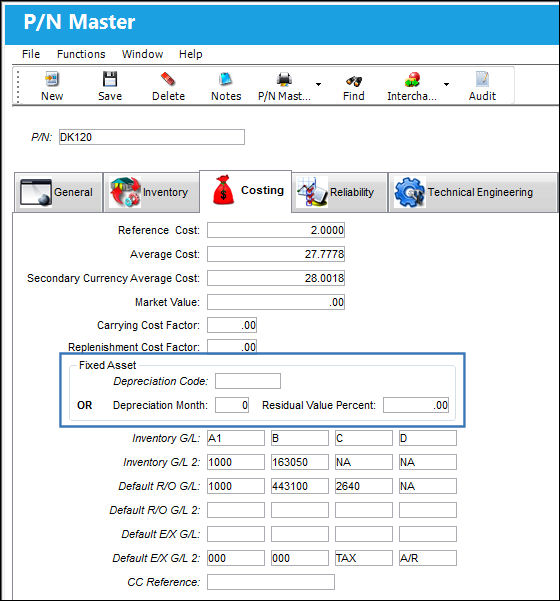
Task: Click Secondary Currency Average Cost field
Action: (x=276, y=278)
